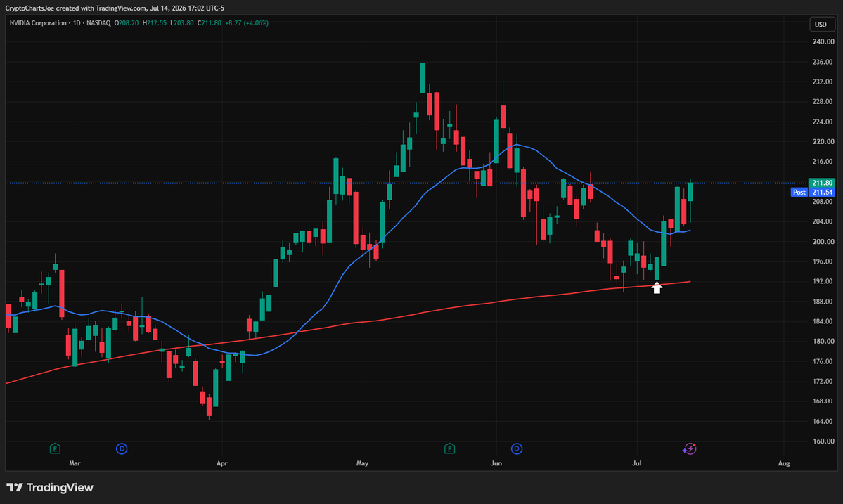Click the close value C211.80 in the legend

[x=209, y=23]
